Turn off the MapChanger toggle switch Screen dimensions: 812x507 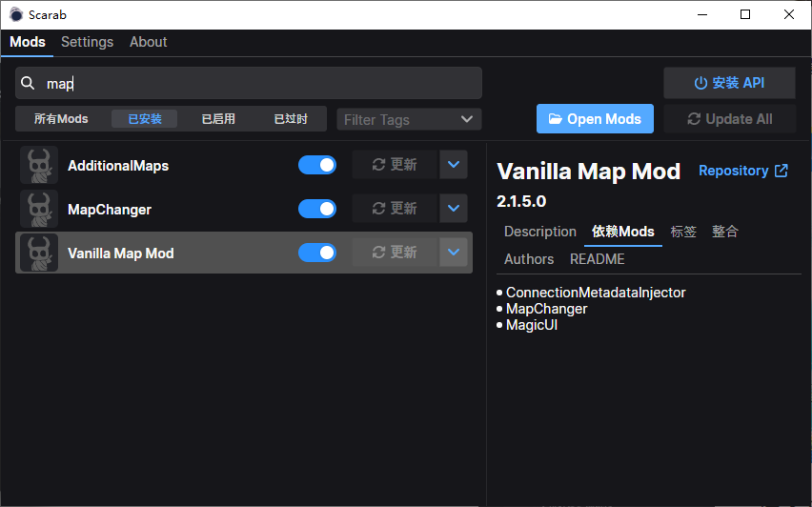point(317,209)
